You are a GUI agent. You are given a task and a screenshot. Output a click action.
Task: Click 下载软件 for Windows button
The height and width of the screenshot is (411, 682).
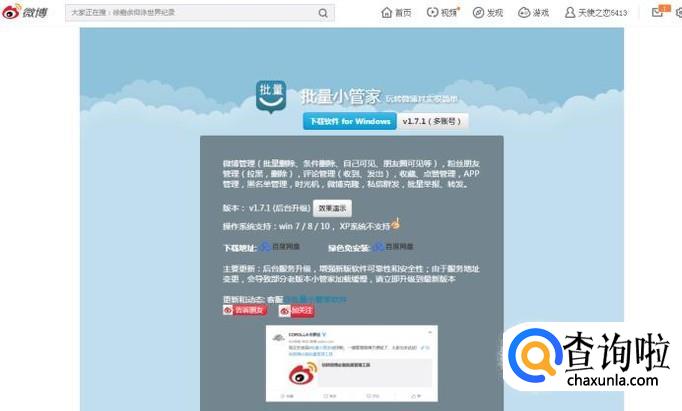350,121
